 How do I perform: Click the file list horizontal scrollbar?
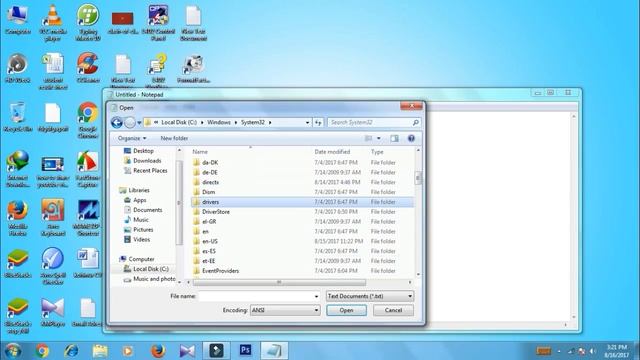280,282
